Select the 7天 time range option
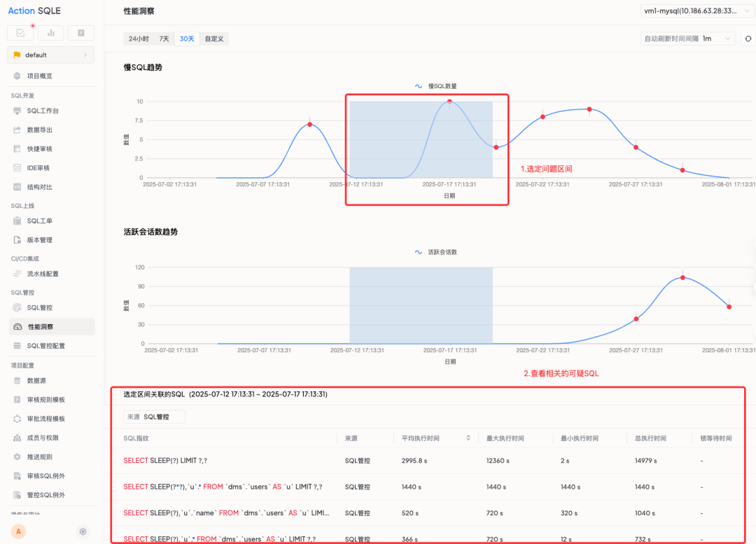 tap(164, 39)
